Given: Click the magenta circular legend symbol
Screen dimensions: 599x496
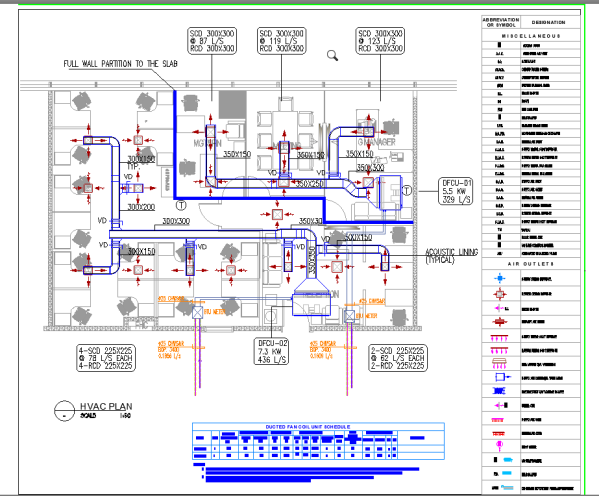Looking at the screenshot, I should [x=499, y=445].
